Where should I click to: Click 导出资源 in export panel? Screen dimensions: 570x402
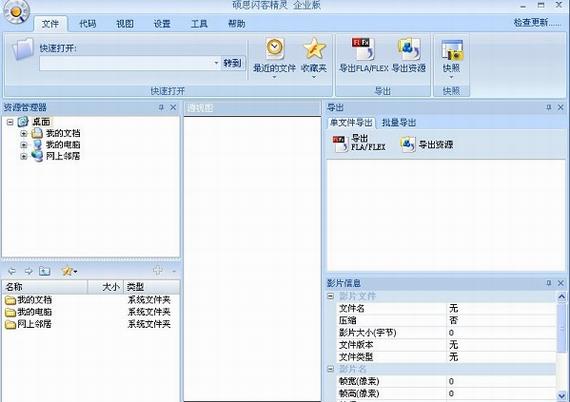coord(427,144)
